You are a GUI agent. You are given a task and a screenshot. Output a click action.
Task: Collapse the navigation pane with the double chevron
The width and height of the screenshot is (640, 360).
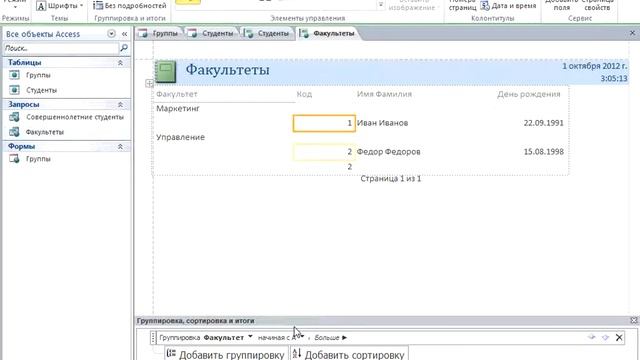click(x=124, y=34)
